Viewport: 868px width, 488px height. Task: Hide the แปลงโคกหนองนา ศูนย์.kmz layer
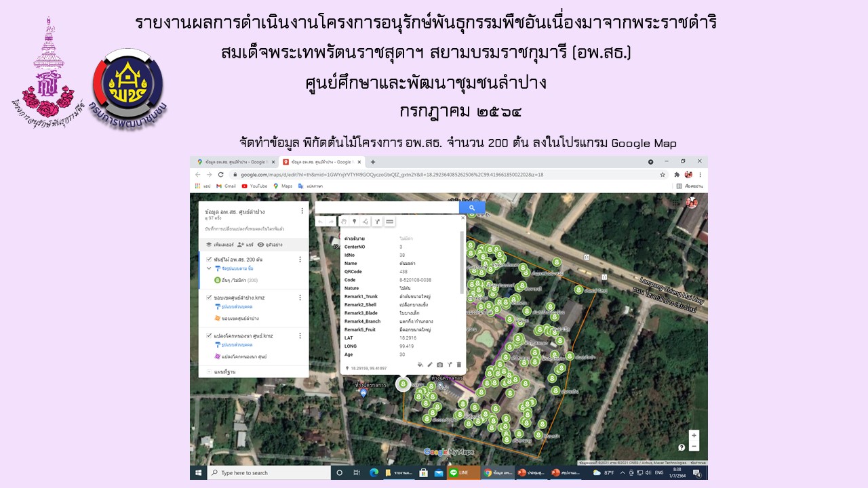[208, 335]
